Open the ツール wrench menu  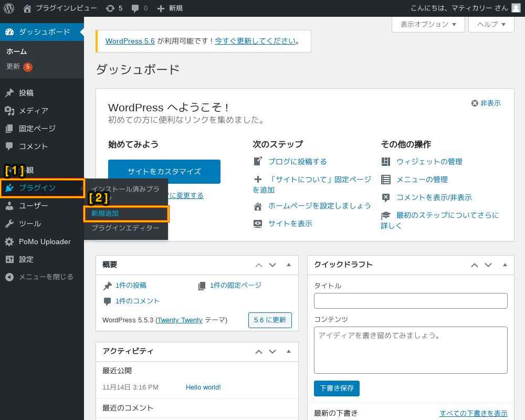[42, 224]
